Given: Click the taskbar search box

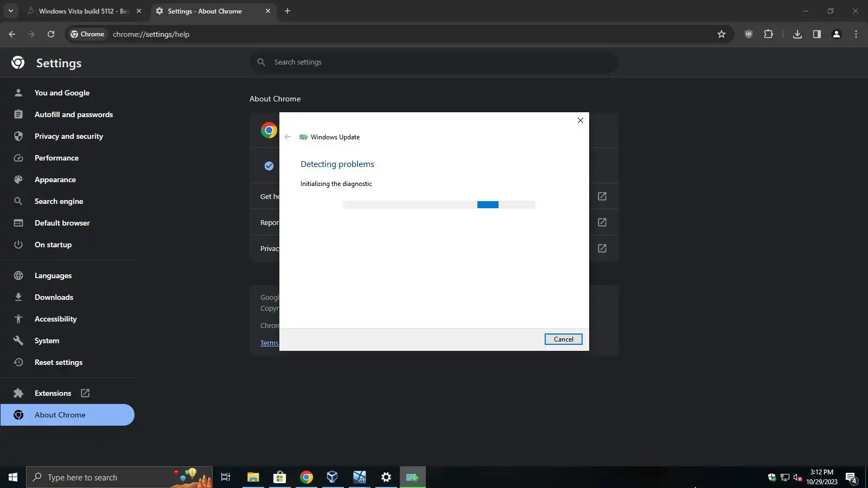Looking at the screenshot, I should [119, 477].
